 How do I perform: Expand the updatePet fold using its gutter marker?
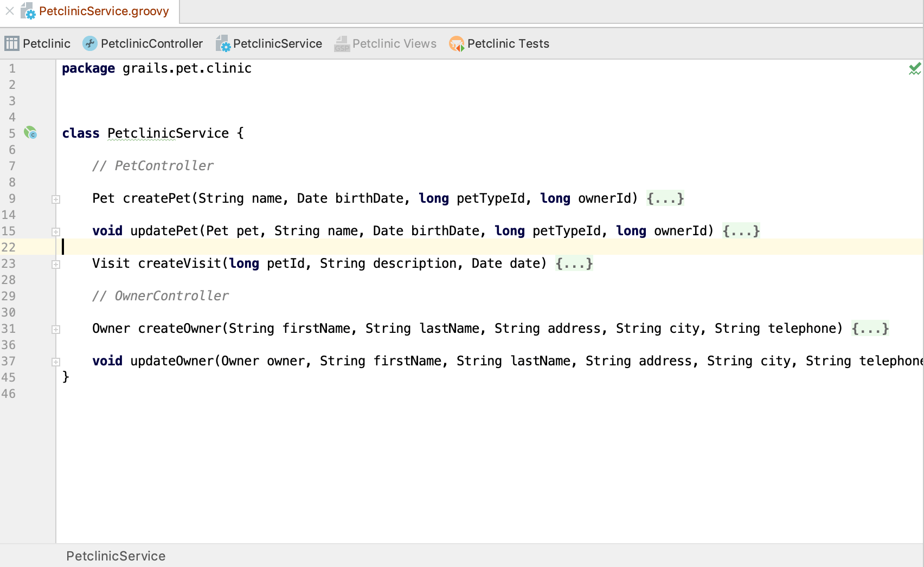coord(55,231)
